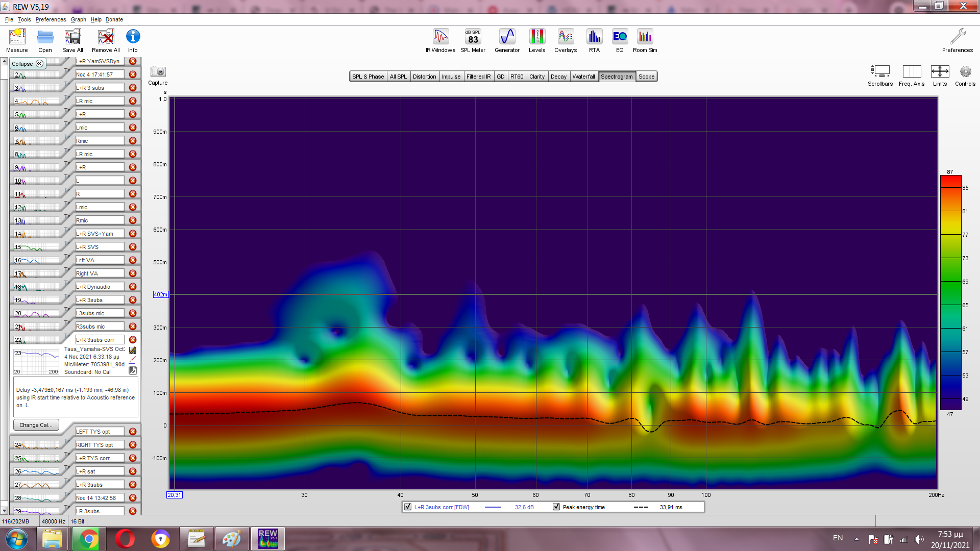Toggle the Freq. Axis mode

(x=912, y=72)
